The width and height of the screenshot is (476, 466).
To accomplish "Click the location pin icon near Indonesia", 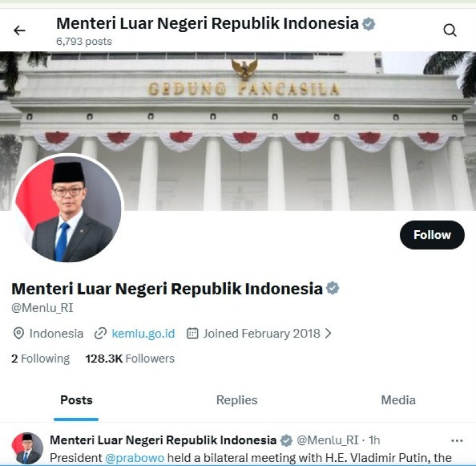I will coord(19,333).
